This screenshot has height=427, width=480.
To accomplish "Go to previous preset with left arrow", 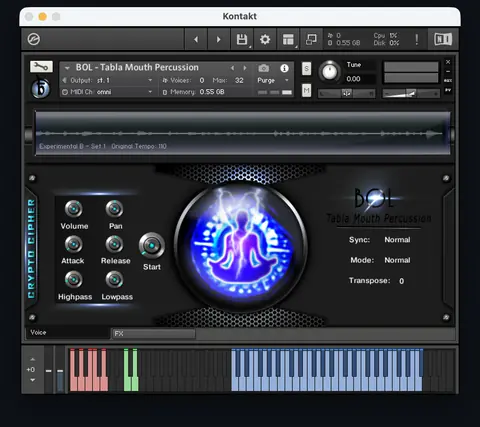I will coord(196,39).
